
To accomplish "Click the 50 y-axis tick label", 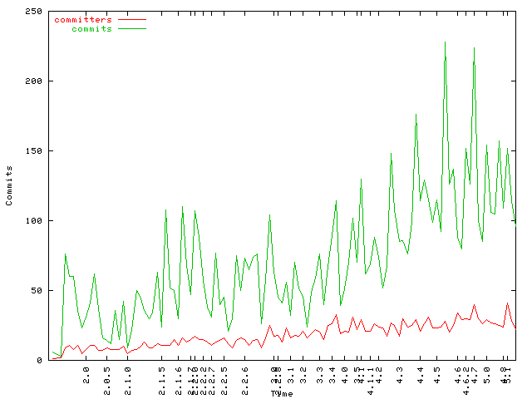I will click(37, 291).
